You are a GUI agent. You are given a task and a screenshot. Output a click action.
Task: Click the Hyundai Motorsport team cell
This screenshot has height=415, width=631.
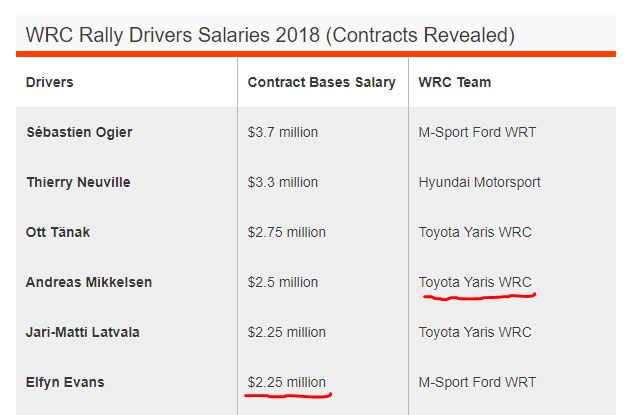click(x=480, y=182)
